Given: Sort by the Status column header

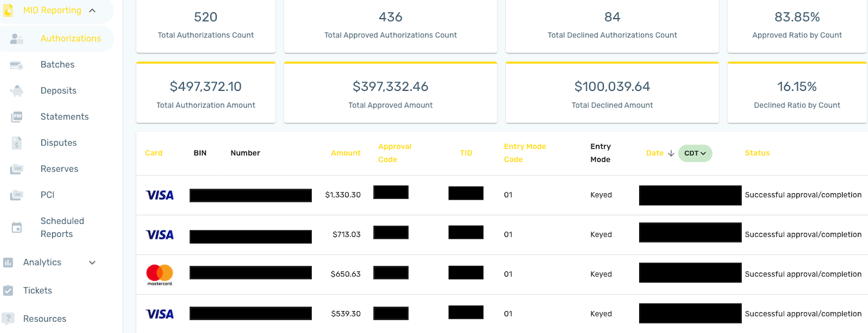Looking at the screenshot, I should (757, 153).
